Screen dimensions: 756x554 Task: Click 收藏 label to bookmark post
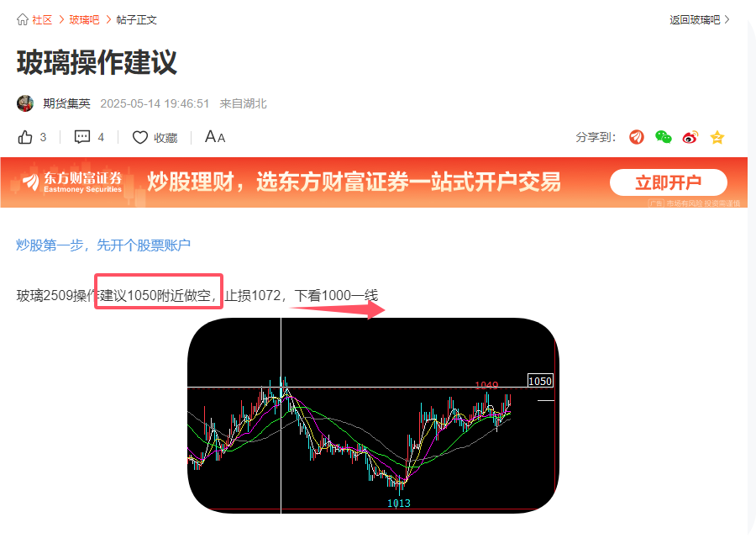point(165,138)
